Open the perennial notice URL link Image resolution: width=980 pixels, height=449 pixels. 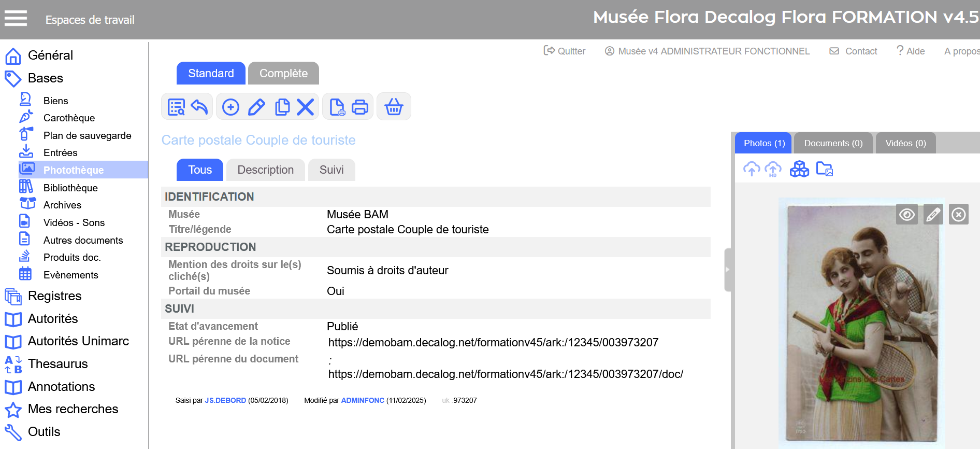pyautogui.click(x=493, y=343)
